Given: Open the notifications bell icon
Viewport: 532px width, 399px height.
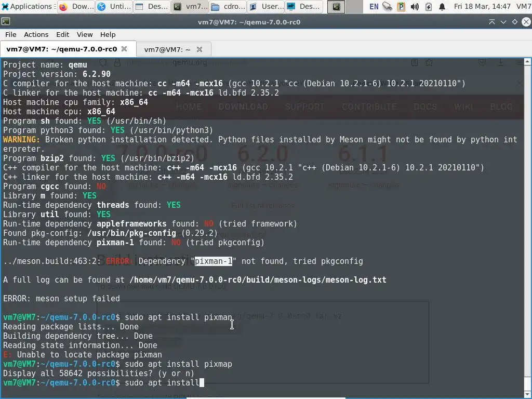Looking at the screenshot, I should pyautogui.click(x=442, y=6).
